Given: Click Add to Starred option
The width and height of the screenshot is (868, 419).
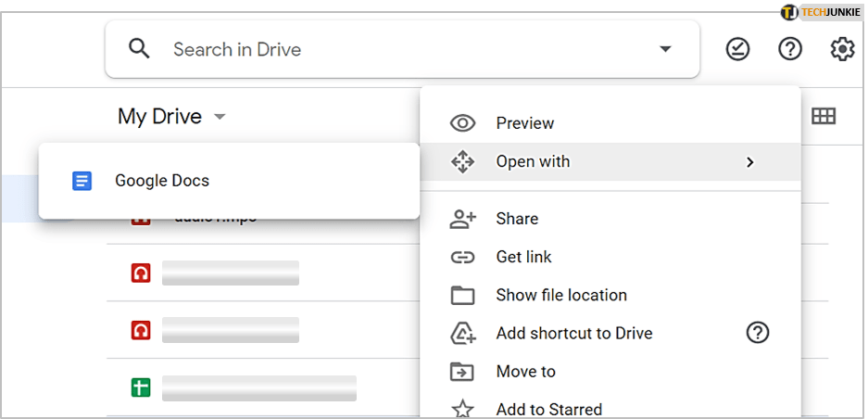Looking at the screenshot, I should click(x=548, y=409).
